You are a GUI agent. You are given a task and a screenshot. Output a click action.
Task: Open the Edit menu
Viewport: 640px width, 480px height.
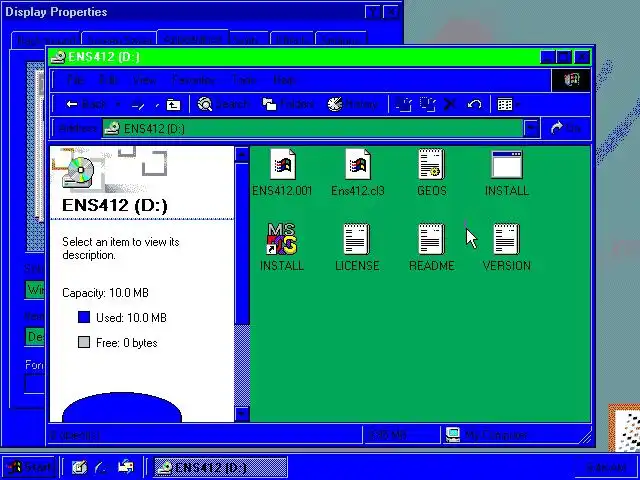109,80
